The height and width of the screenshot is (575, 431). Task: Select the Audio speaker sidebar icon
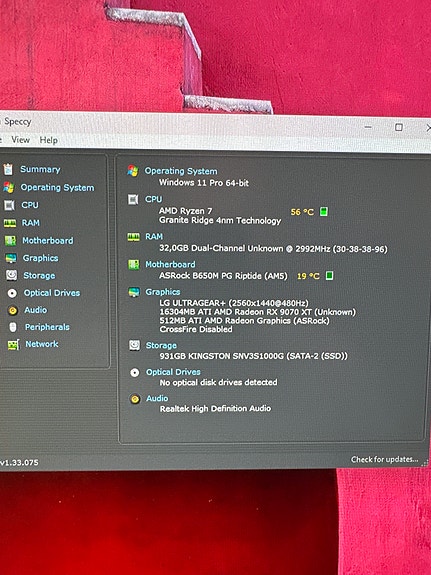click(x=12, y=310)
